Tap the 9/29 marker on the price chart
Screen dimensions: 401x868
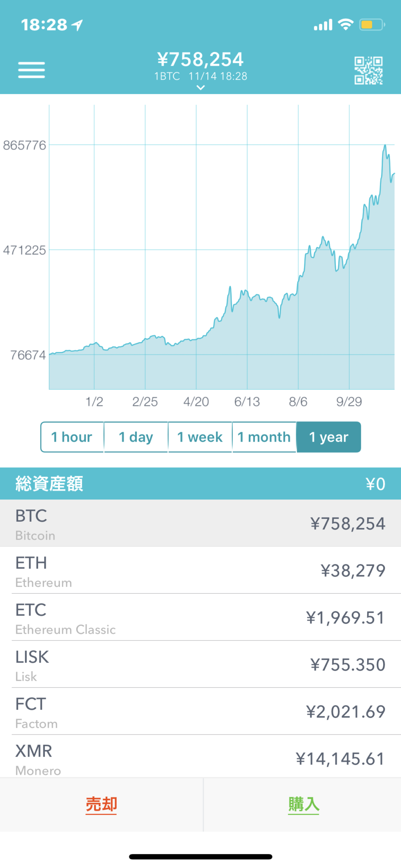tap(349, 401)
